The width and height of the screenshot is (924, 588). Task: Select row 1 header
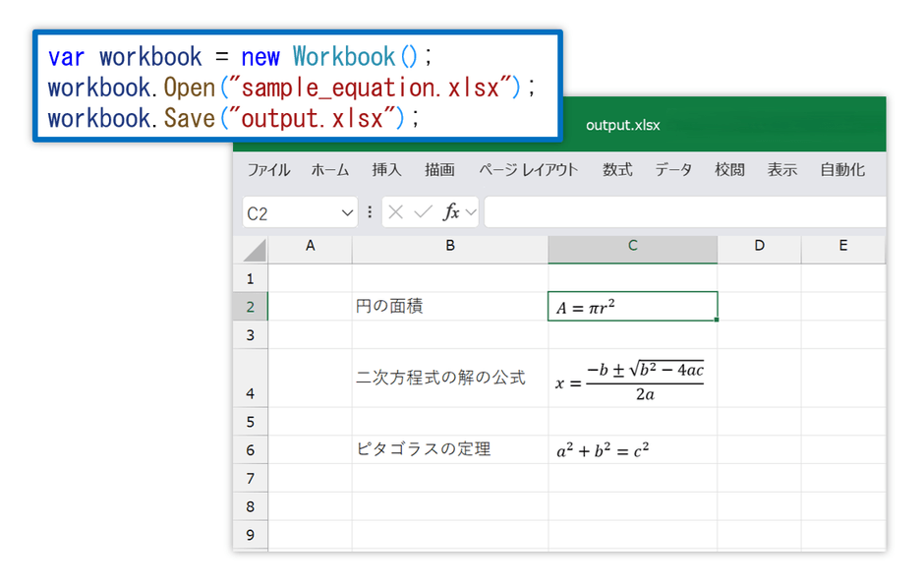(x=251, y=278)
